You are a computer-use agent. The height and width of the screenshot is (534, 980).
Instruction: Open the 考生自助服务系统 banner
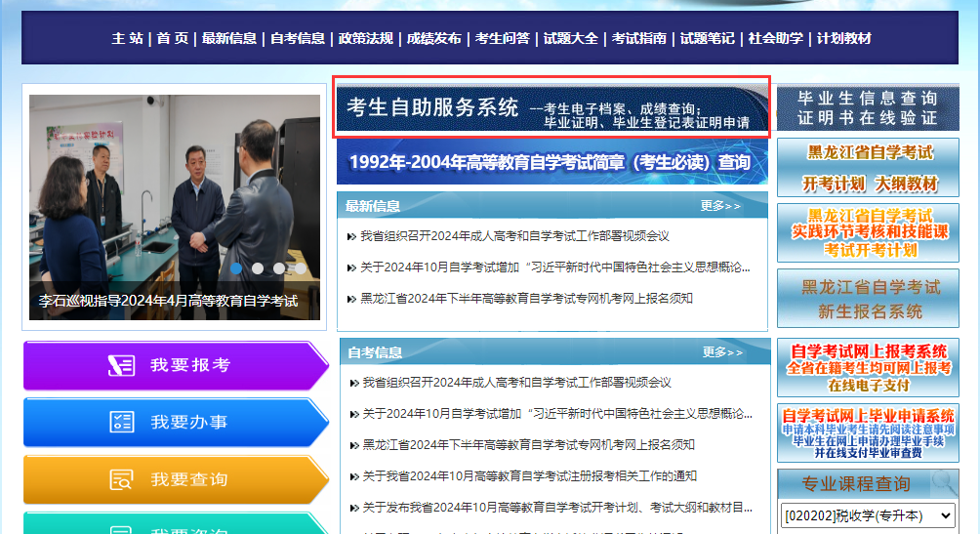point(551,107)
